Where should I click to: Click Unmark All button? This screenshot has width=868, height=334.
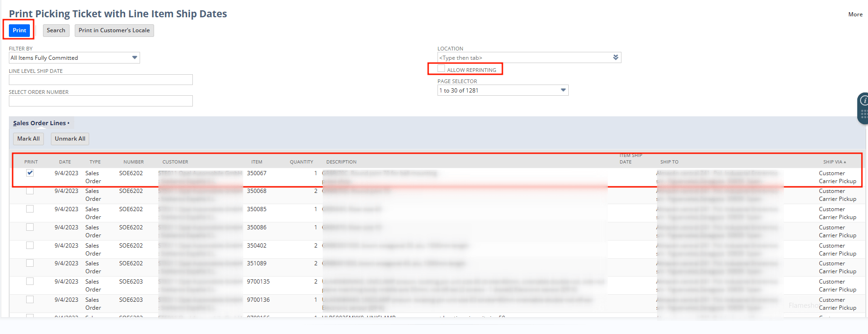[x=70, y=139]
